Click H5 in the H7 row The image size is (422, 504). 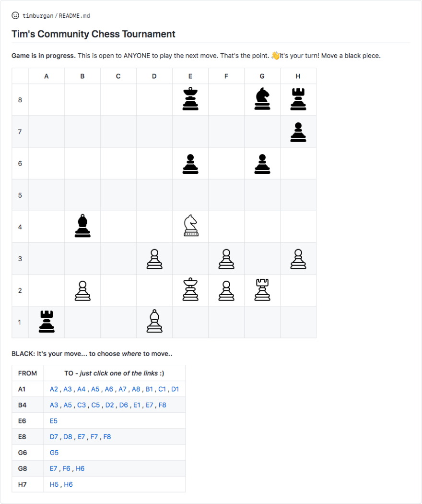click(54, 484)
